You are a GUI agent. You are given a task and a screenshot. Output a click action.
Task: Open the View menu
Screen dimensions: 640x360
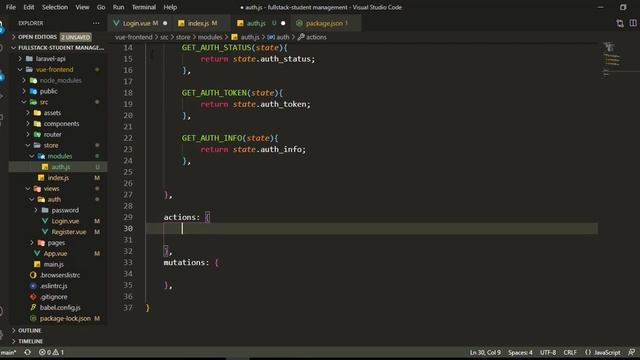click(82, 7)
